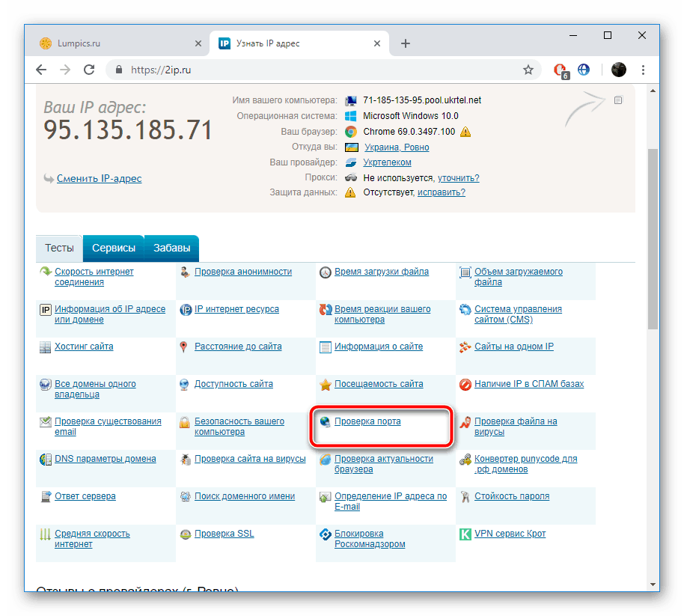Click inside the browser address bar
Image resolution: width=684 pixels, height=616 pixels.
point(225,69)
